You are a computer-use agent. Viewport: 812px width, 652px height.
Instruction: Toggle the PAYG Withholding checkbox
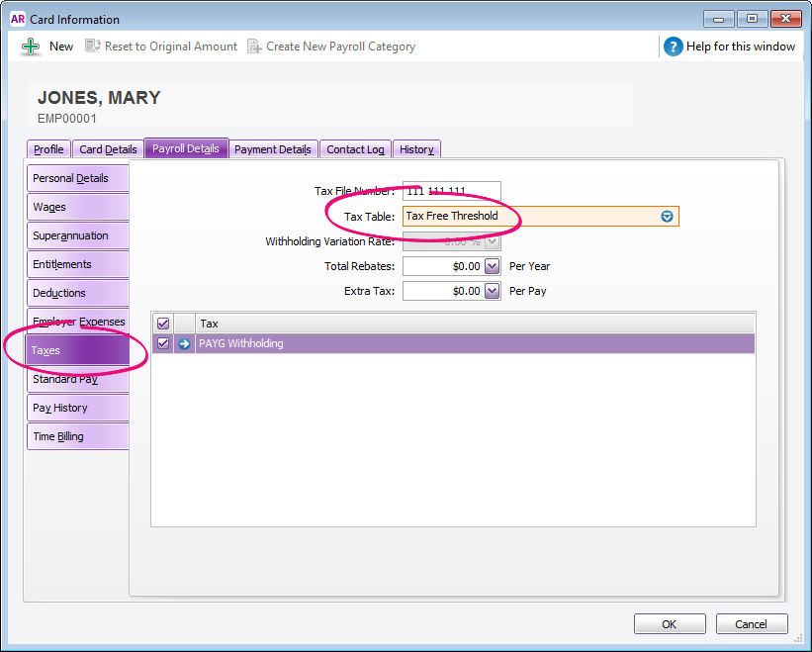tap(163, 343)
